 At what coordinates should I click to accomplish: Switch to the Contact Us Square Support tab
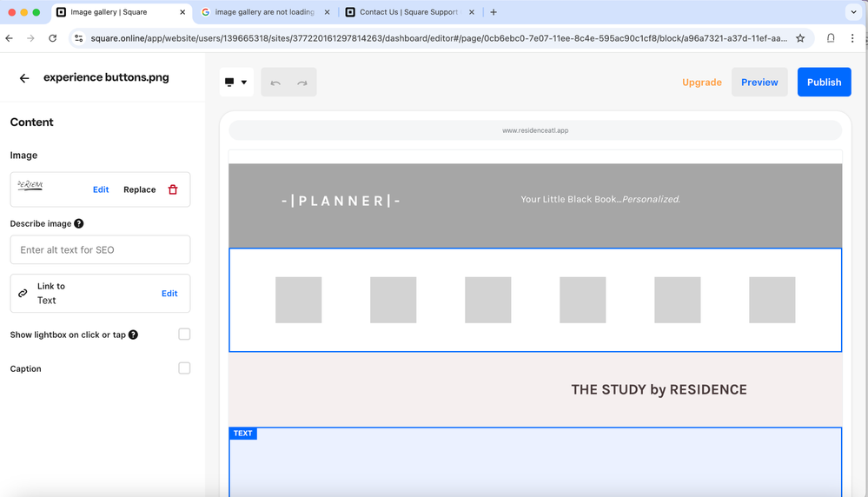(407, 12)
